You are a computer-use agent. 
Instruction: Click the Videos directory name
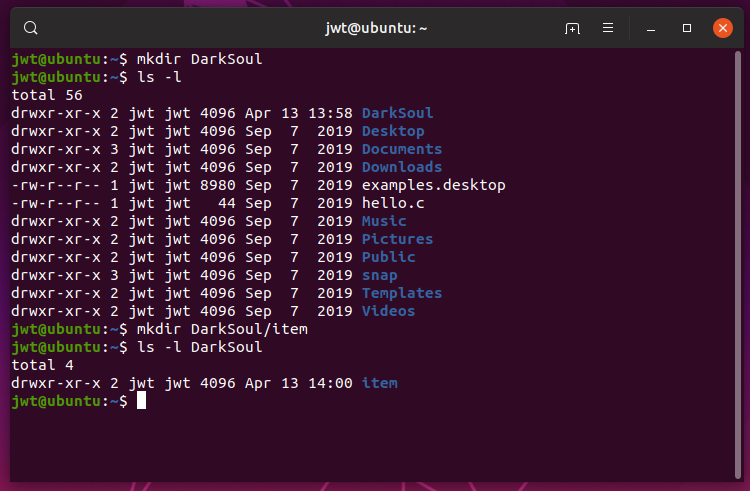[x=388, y=311]
